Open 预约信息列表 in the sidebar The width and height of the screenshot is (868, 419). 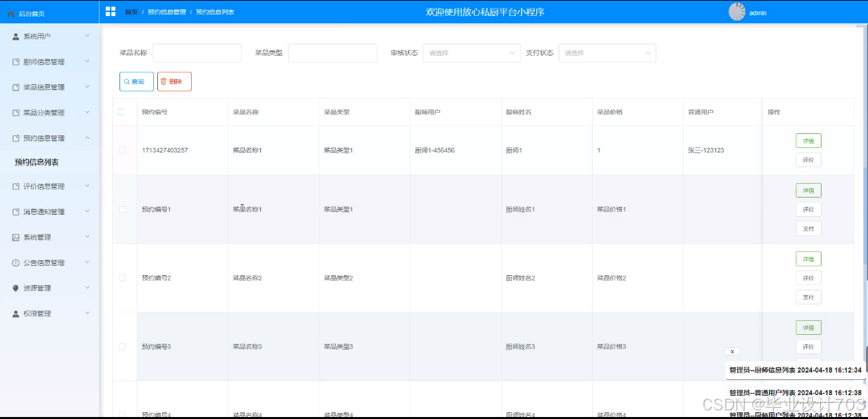point(36,162)
